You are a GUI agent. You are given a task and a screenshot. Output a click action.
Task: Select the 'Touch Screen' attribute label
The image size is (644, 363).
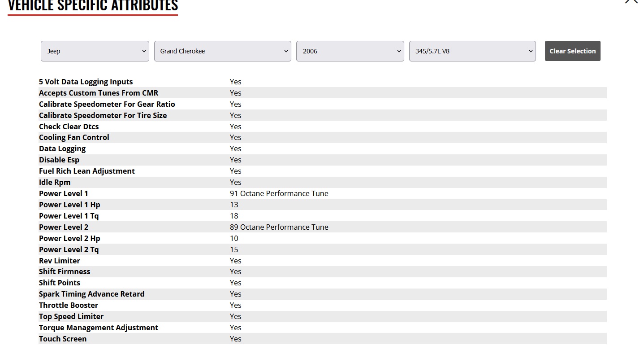click(63, 339)
